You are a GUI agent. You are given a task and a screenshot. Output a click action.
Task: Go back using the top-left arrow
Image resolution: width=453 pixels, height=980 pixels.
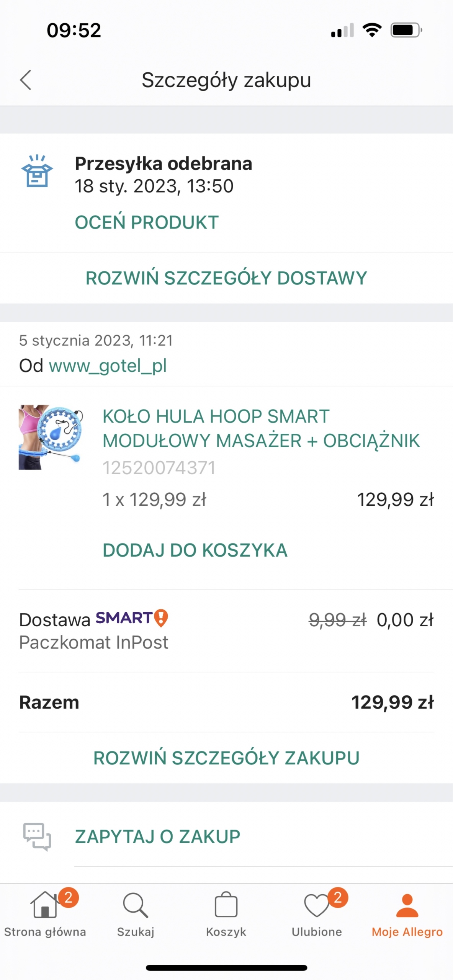[26, 80]
